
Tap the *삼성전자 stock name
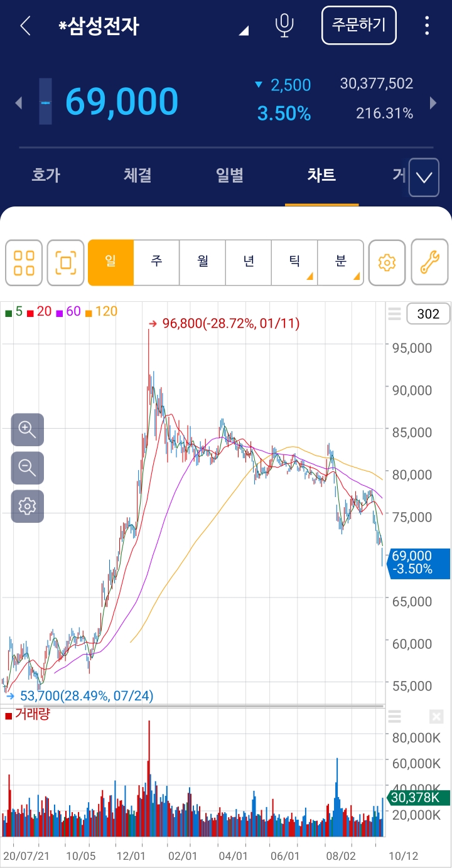tap(99, 26)
